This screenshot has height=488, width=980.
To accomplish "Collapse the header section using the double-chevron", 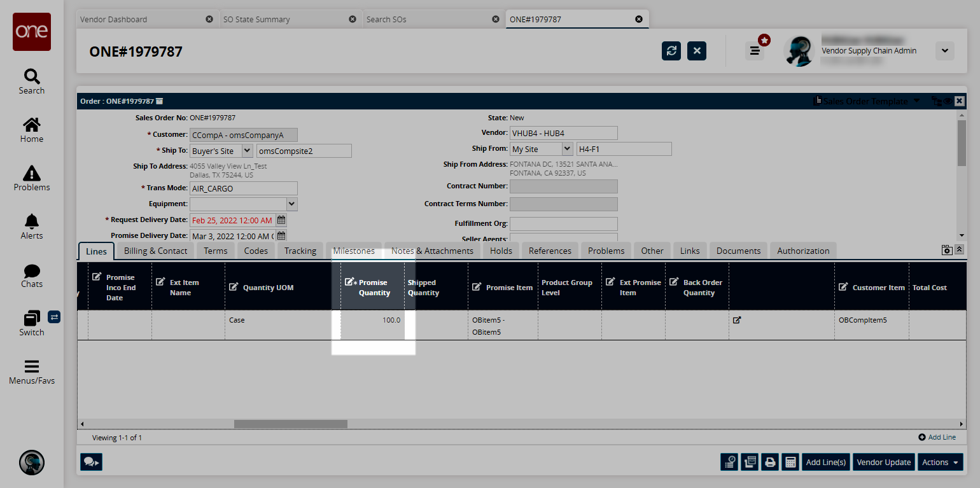I will [959, 250].
